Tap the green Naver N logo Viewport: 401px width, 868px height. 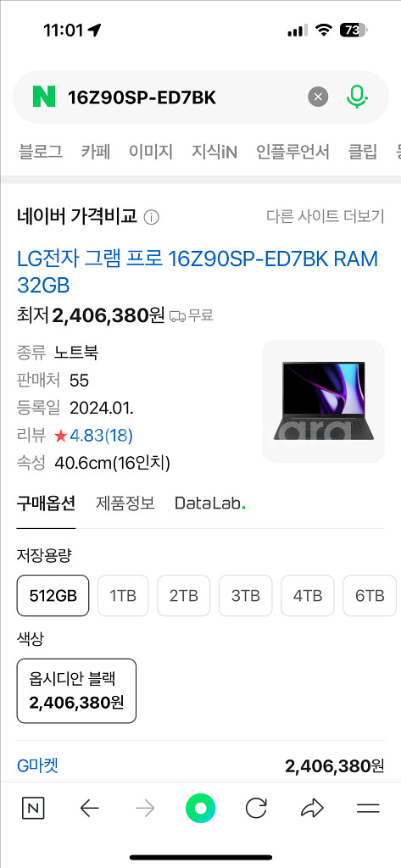tap(44, 97)
